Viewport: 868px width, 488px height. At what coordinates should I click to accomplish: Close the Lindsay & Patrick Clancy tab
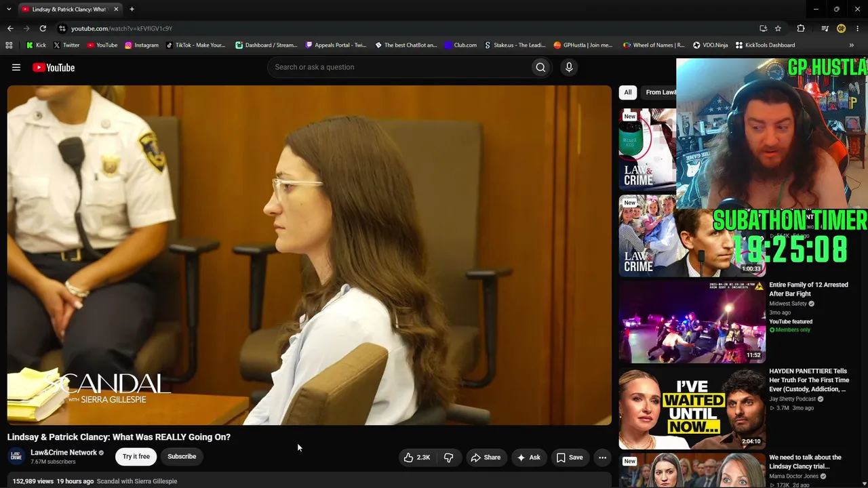coord(116,9)
